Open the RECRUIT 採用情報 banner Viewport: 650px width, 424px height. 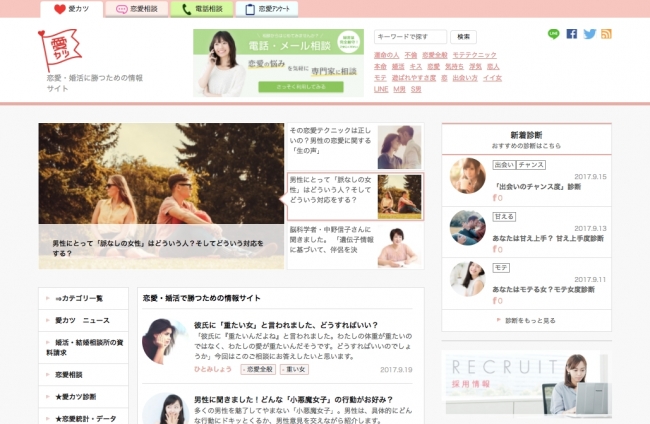(x=526, y=382)
